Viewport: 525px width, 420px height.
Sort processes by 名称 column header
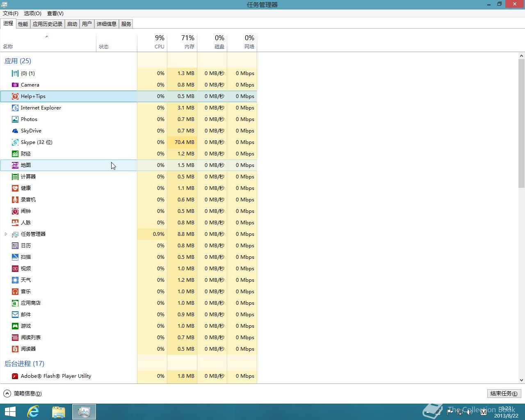[48, 43]
